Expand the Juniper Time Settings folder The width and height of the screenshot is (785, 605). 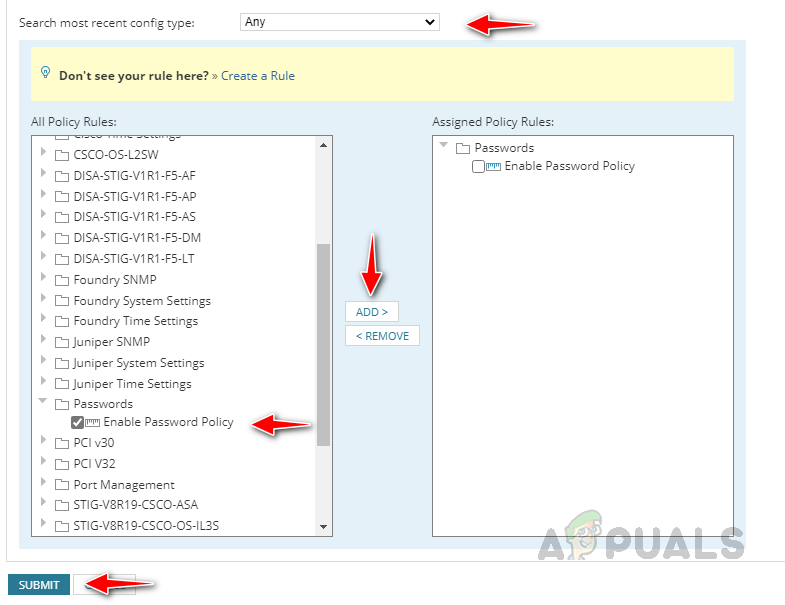pos(43,381)
